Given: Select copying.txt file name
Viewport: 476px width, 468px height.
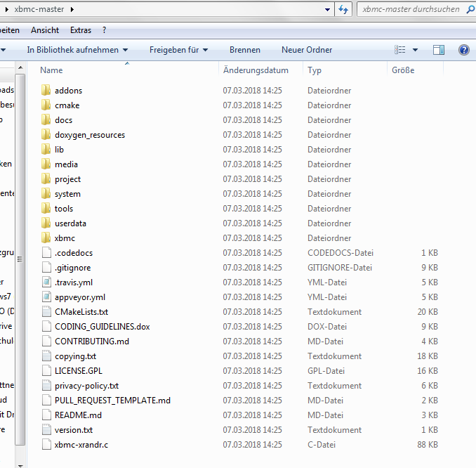Looking at the screenshot, I should point(75,356).
